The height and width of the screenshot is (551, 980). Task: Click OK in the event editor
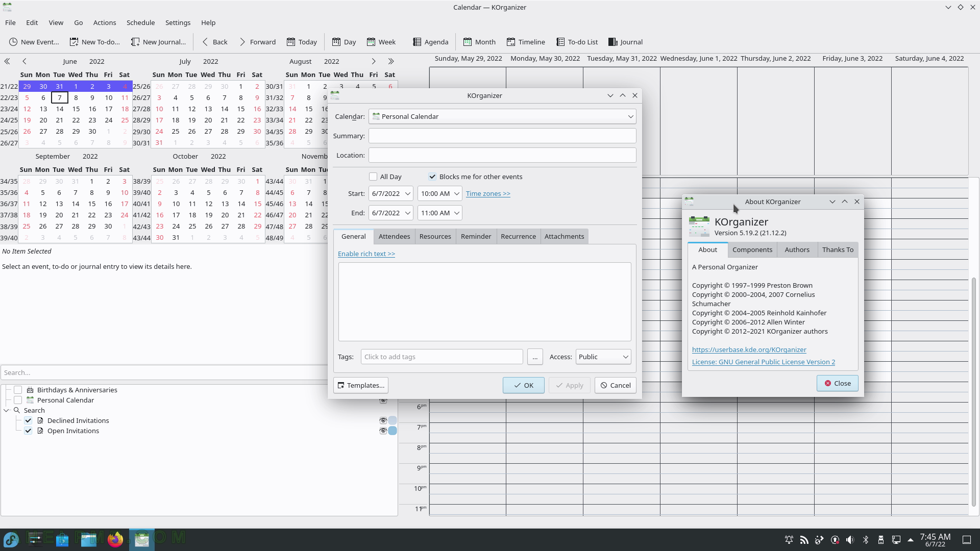click(523, 385)
